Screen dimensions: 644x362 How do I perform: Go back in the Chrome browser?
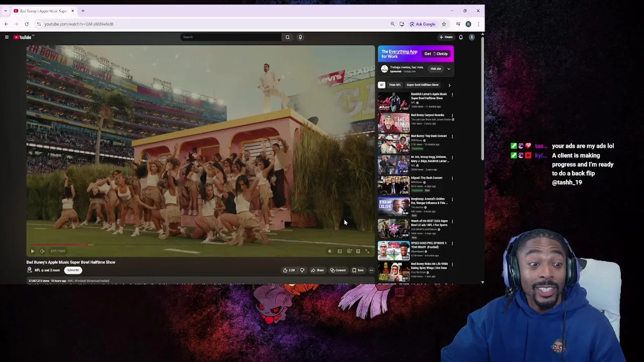(6, 24)
